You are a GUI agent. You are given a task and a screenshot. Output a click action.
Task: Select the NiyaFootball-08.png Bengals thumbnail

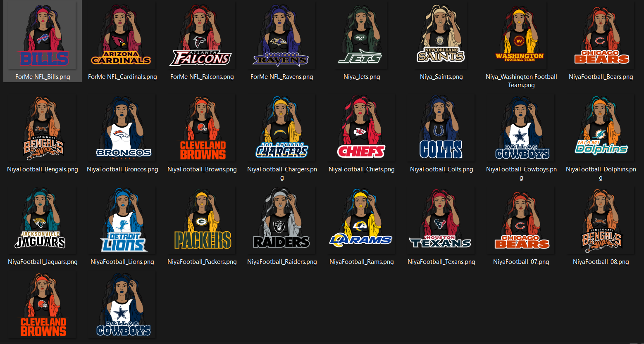click(x=601, y=221)
